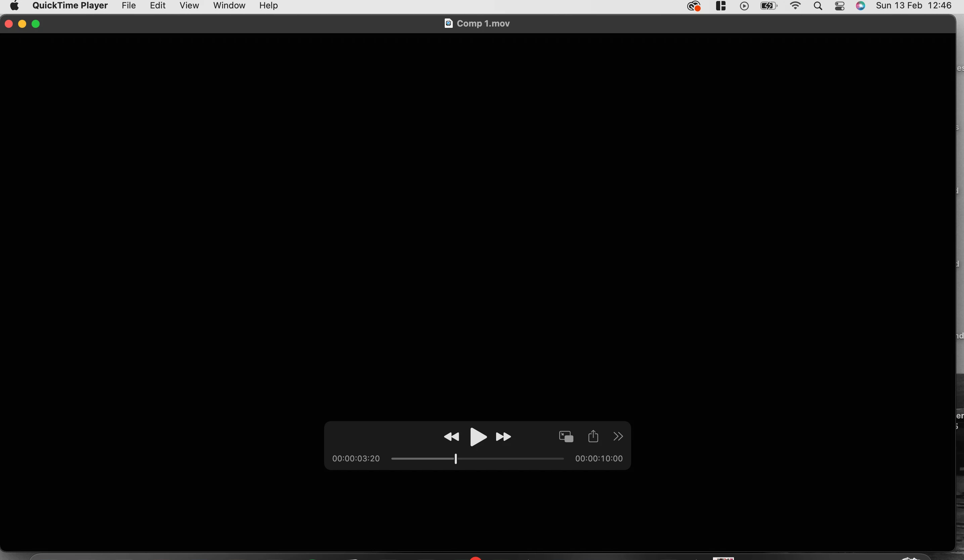Open the Window menu

click(x=229, y=6)
